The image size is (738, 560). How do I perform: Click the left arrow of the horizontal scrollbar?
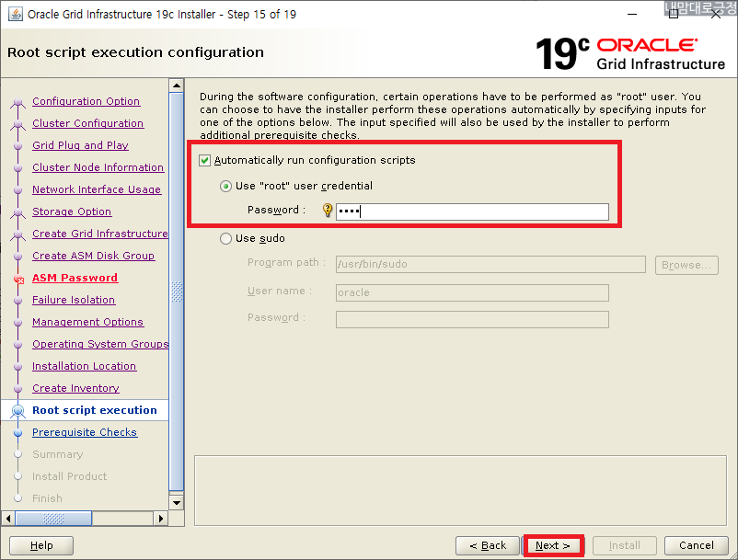(8, 519)
